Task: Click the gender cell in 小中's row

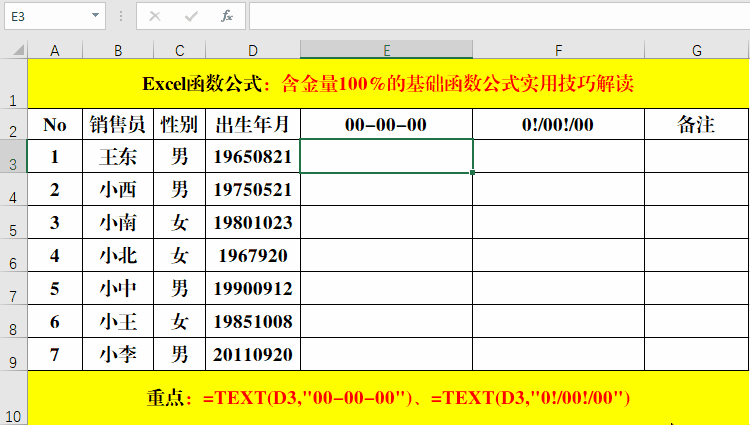Action: (179, 288)
